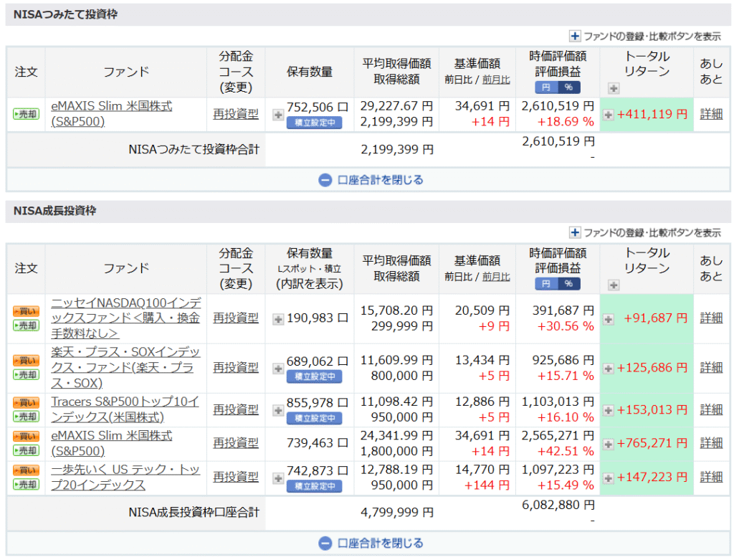This screenshot has height=560, width=734.
Task: Click sell button for eMAXIS Slim in Tsumitate section
Action: pos(27,114)
